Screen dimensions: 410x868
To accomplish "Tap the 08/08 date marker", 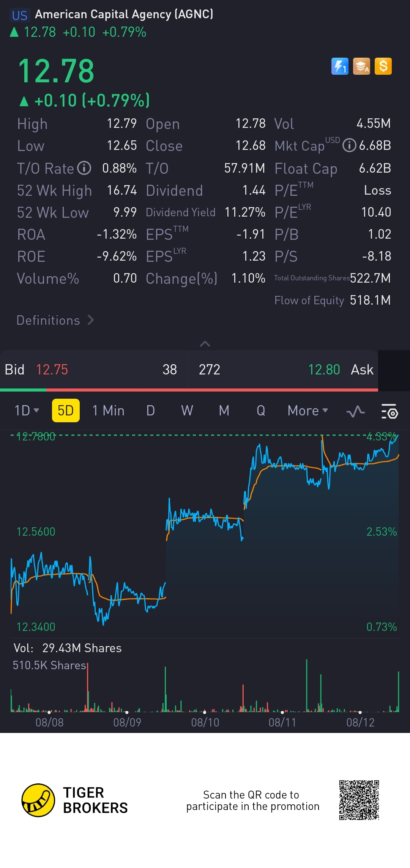I will [49, 722].
